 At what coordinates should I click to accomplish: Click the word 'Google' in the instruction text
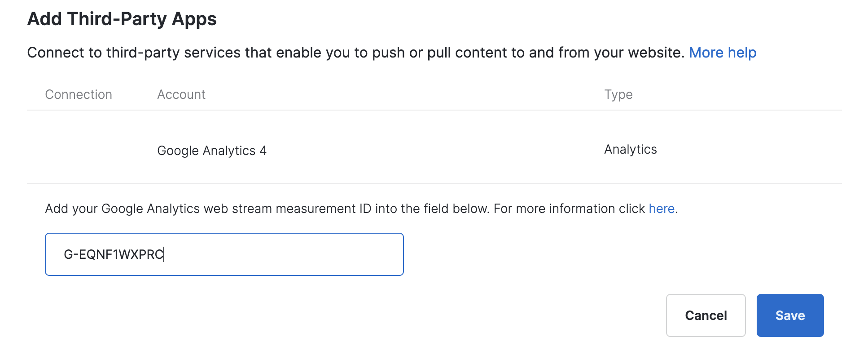122,208
